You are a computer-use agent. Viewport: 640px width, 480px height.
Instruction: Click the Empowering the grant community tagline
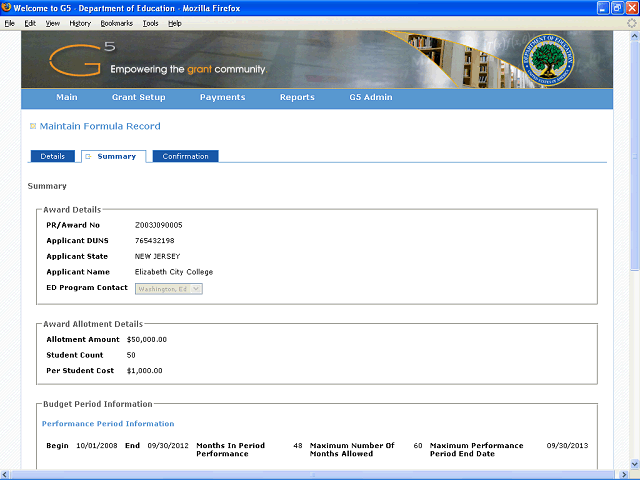tap(189, 69)
